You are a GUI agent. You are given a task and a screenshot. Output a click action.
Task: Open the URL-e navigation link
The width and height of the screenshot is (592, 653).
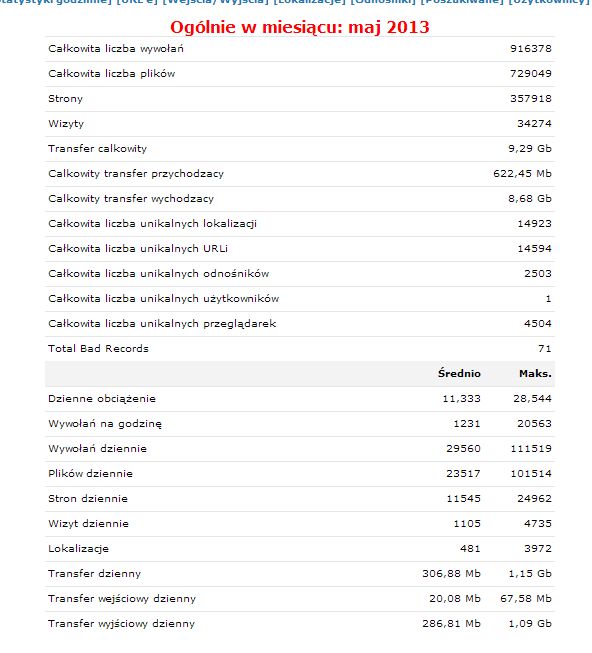click(137, 2)
